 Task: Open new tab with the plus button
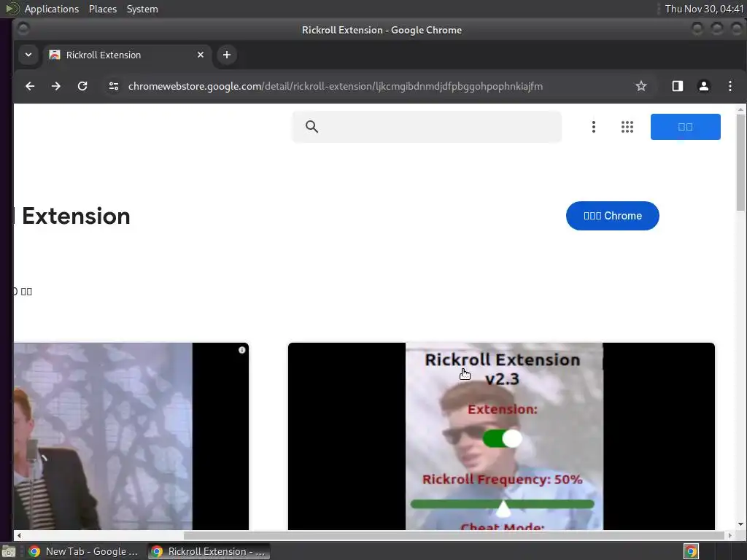(227, 55)
